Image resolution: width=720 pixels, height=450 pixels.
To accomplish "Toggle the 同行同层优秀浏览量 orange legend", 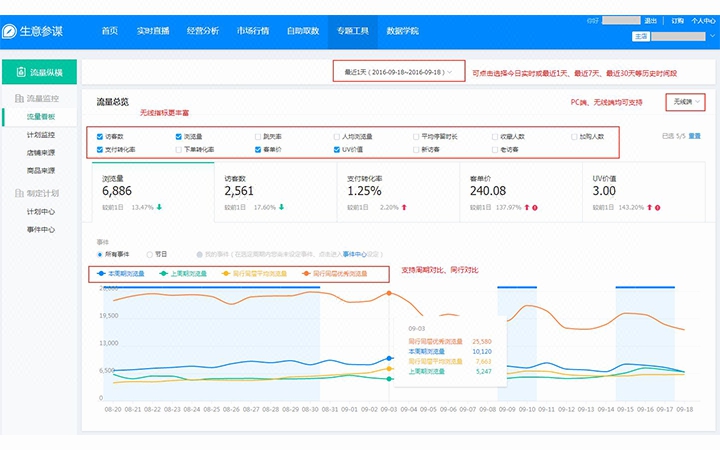I will [335, 274].
